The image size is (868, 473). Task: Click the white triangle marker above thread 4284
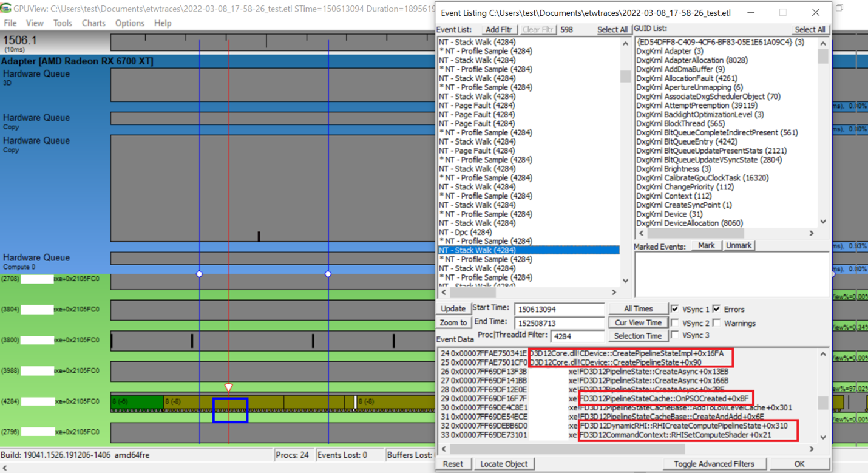[228, 387]
